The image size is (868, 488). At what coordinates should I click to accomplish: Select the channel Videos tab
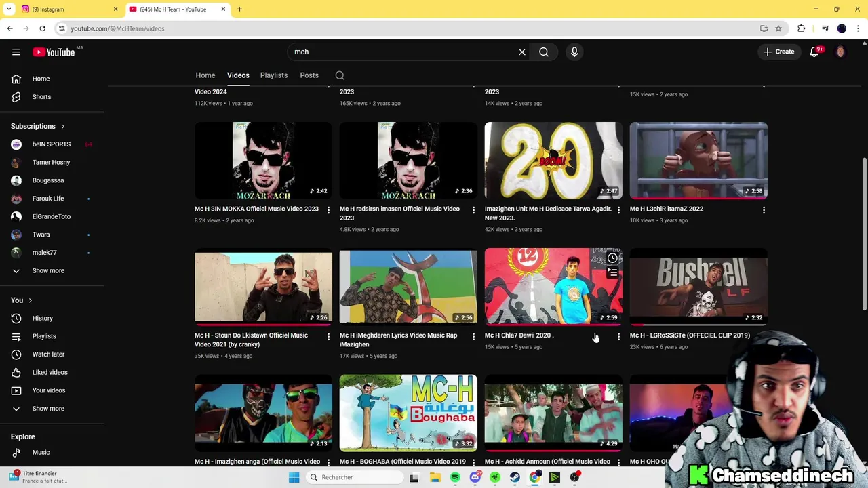pos(238,75)
